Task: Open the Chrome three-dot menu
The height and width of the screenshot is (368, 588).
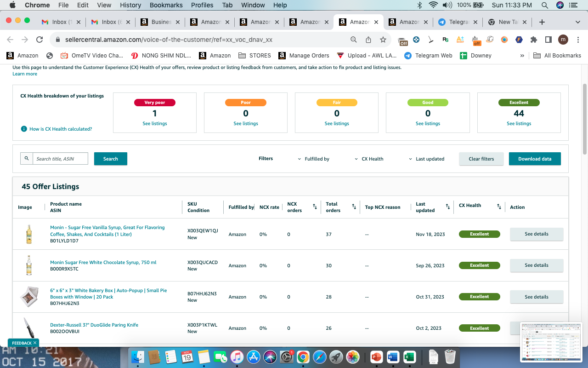Action: coord(577,40)
